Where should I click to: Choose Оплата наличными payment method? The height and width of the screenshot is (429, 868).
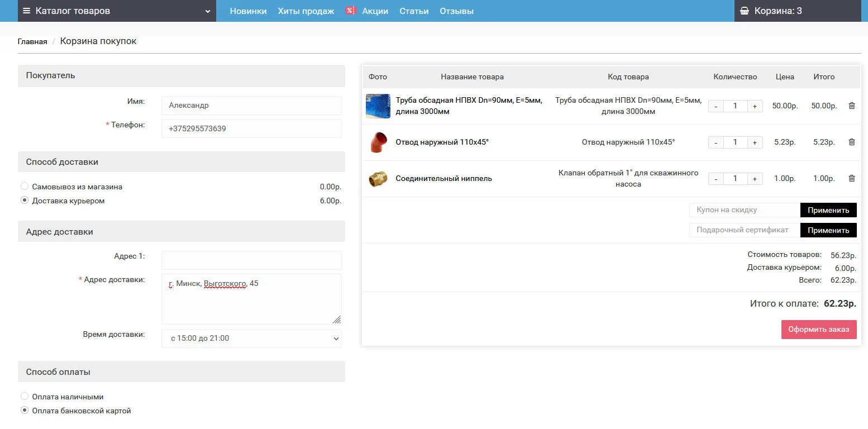[x=25, y=397]
